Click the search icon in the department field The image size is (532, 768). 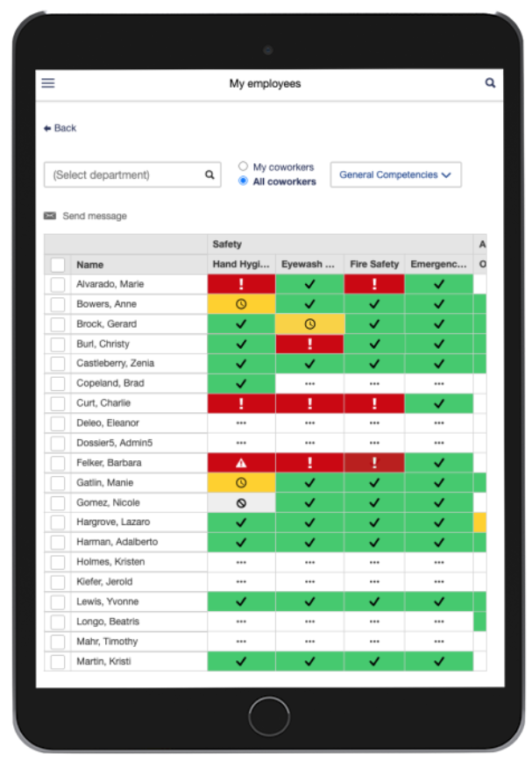[209, 174]
